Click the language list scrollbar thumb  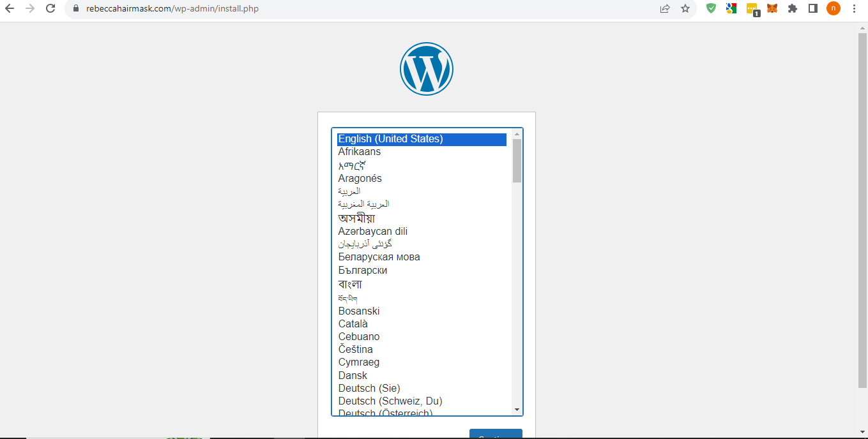click(517, 161)
